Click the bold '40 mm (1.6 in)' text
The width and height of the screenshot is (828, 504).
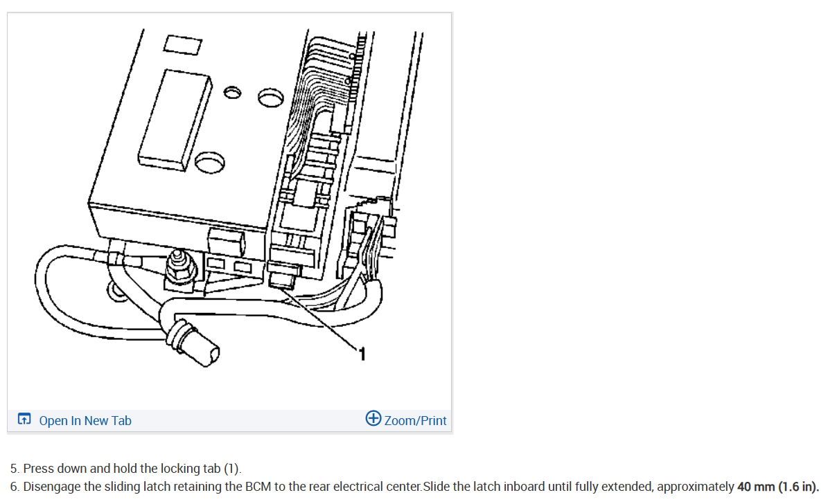coord(777,487)
